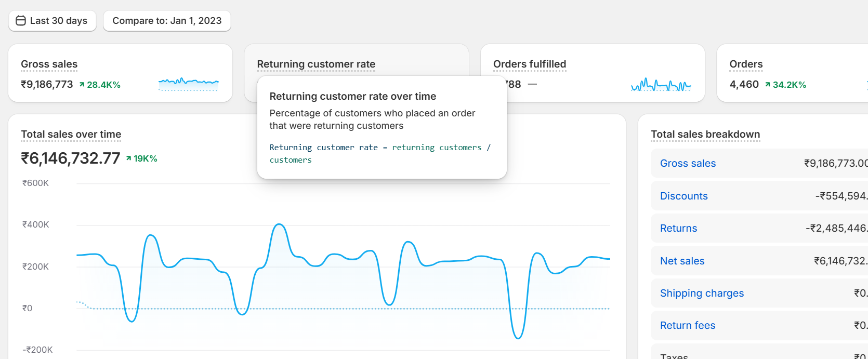Click the Total sales over time heading

coord(71,135)
